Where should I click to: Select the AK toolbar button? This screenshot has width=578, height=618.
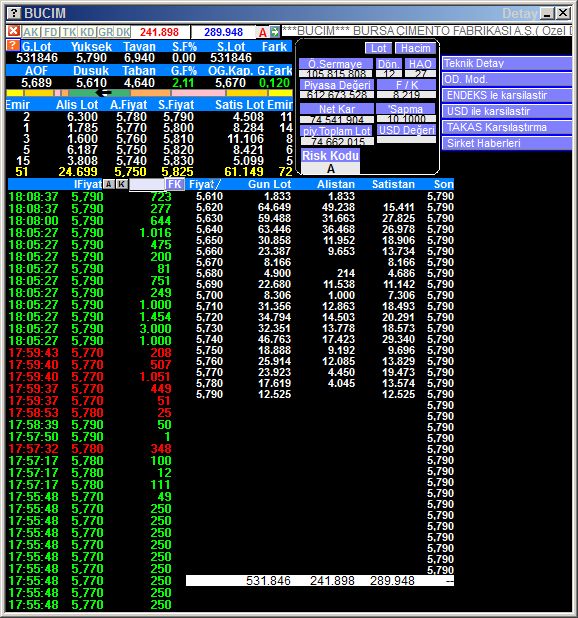pyautogui.click(x=31, y=32)
